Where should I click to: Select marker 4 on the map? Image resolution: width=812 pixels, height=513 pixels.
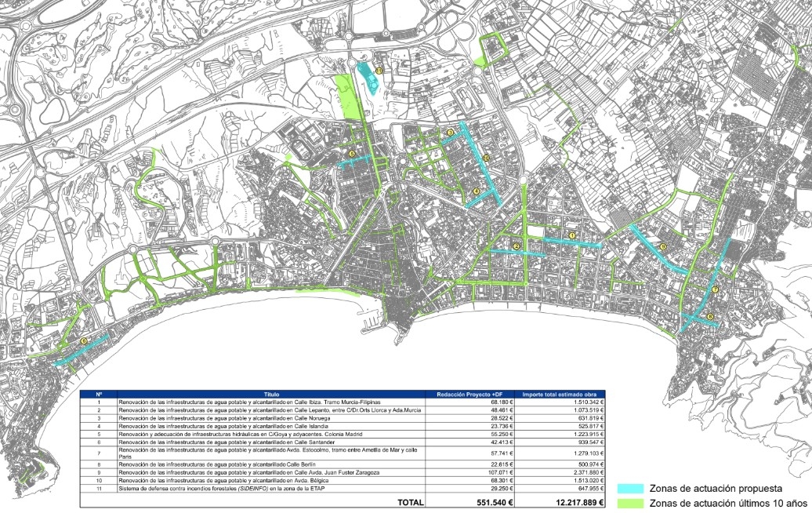pyautogui.click(x=477, y=191)
